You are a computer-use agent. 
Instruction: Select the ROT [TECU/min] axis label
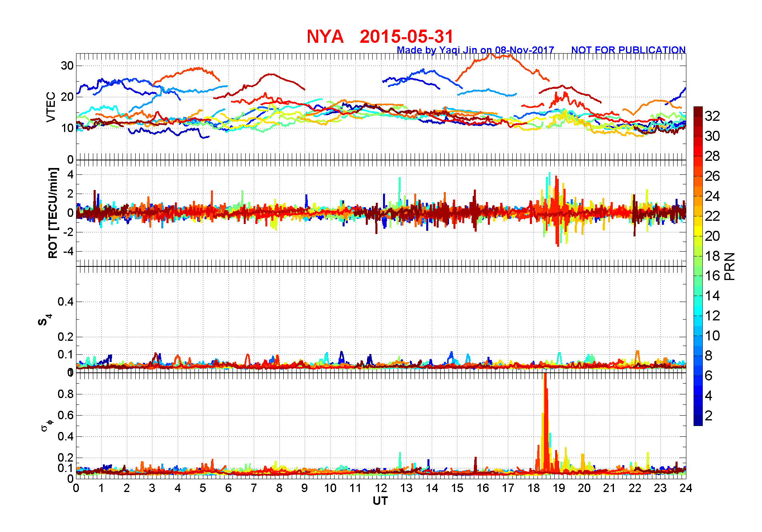53,213
